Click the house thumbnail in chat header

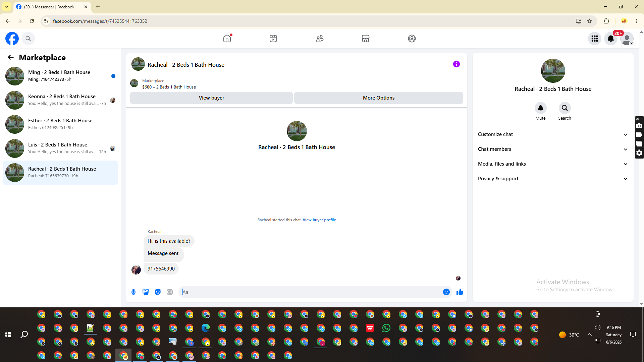coord(138,64)
